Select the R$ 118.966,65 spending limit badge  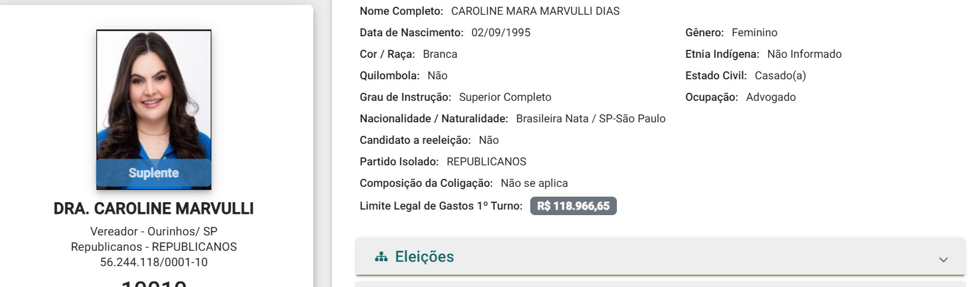(x=573, y=206)
